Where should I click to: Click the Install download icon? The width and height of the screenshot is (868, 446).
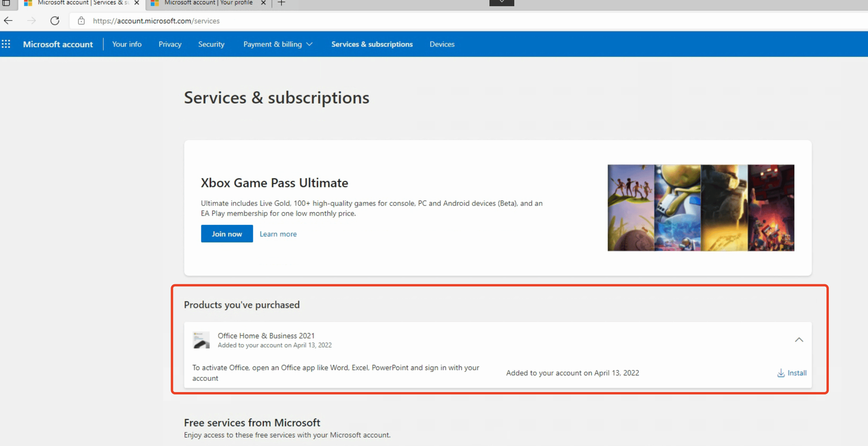pos(781,373)
